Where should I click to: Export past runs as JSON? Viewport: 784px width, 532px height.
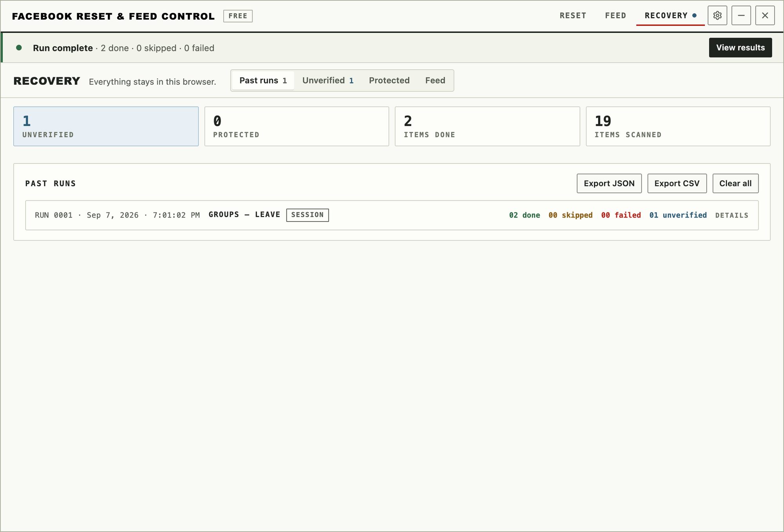[x=609, y=183]
